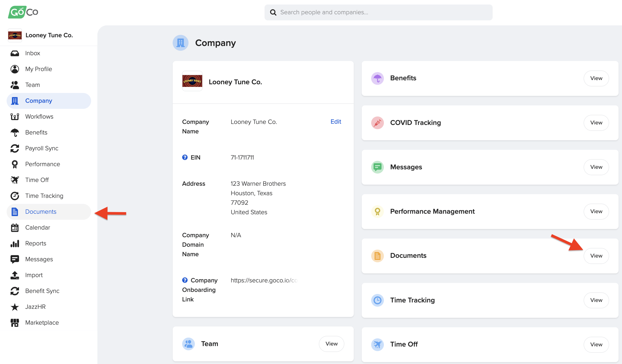The height and width of the screenshot is (364, 622).
Task: Open Workflows from the sidebar
Action: tap(39, 117)
